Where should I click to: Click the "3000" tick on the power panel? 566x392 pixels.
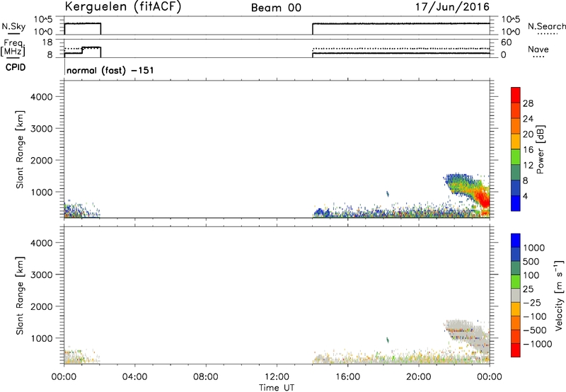click(41, 129)
